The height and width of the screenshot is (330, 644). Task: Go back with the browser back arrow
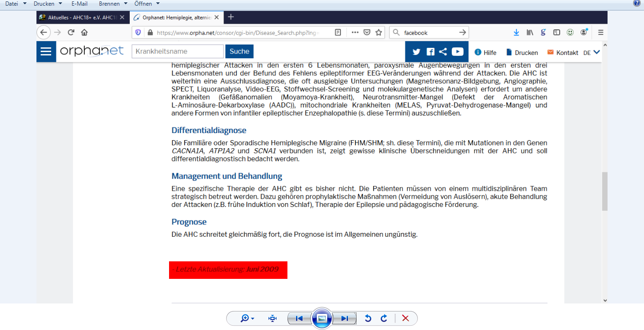click(44, 33)
